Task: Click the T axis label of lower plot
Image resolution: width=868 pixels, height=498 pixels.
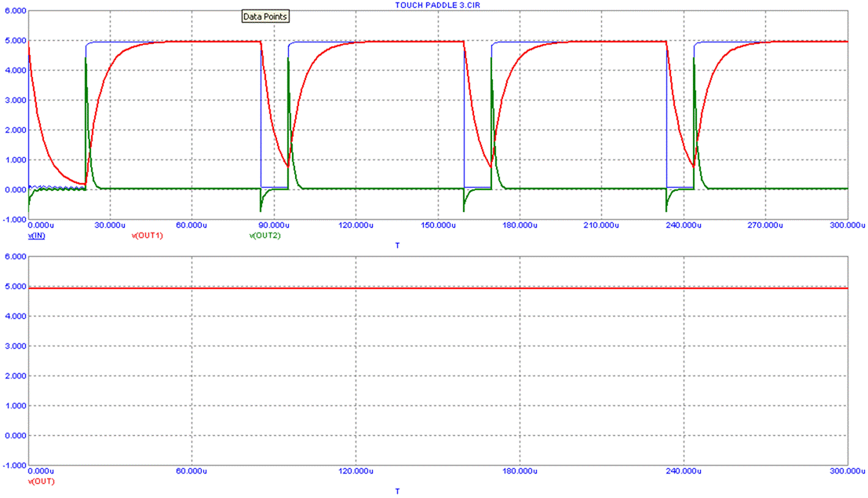Action: coord(397,490)
